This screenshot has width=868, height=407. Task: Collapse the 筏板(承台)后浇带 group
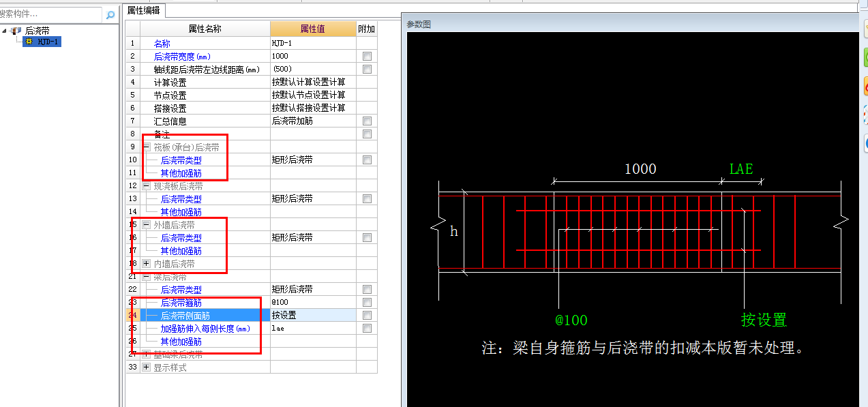(x=146, y=147)
